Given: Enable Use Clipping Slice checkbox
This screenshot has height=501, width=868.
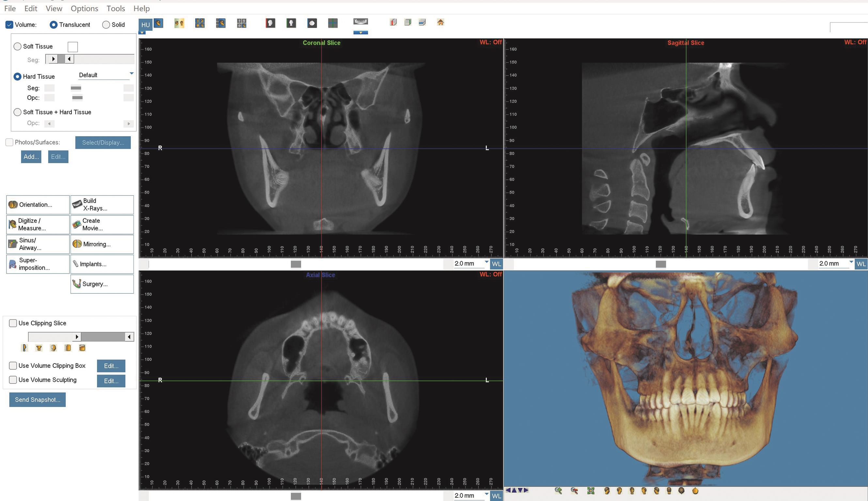Looking at the screenshot, I should tap(13, 323).
